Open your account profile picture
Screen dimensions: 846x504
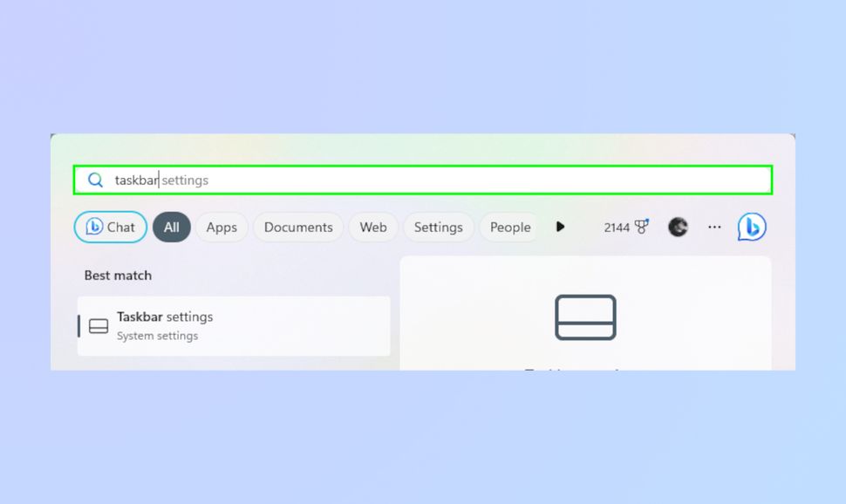click(679, 227)
